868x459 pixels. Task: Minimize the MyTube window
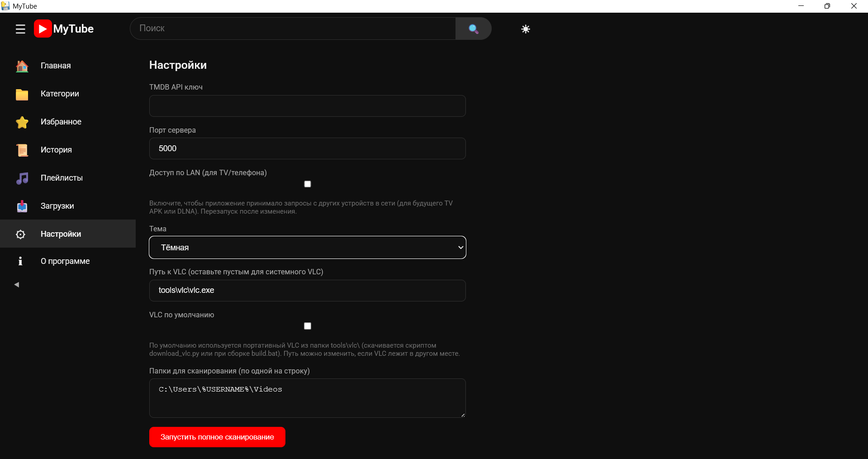[x=801, y=6]
